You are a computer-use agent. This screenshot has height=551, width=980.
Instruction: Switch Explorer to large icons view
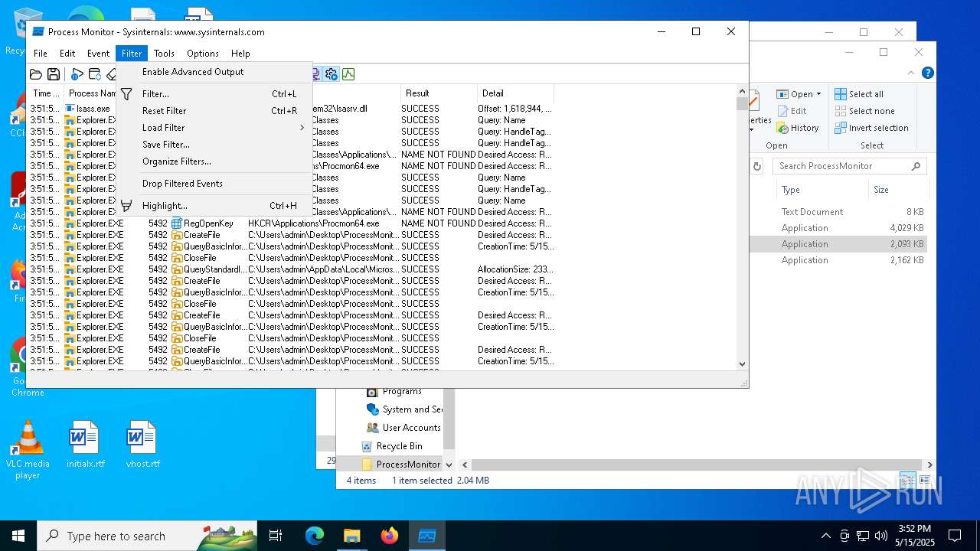924,481
